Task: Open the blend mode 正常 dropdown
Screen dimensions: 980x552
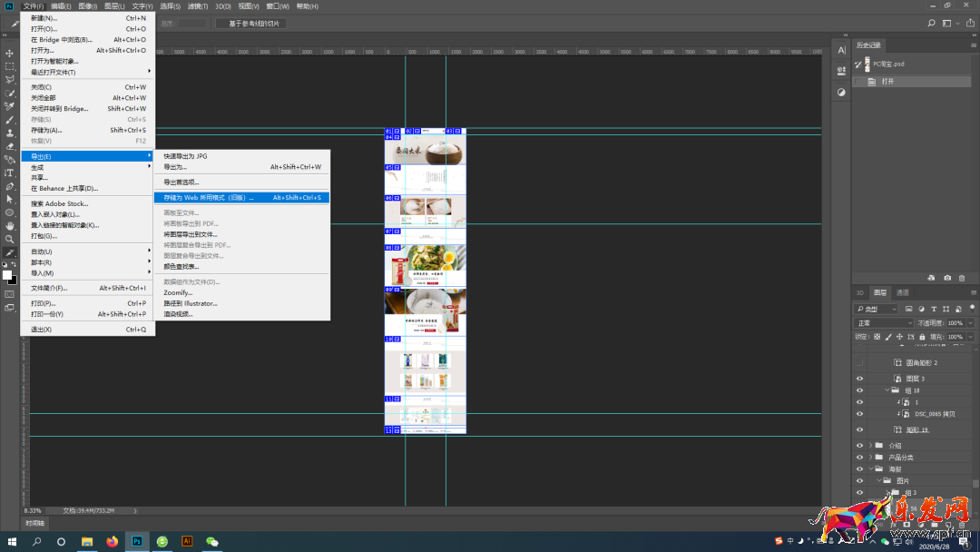Action: point(884,323)
